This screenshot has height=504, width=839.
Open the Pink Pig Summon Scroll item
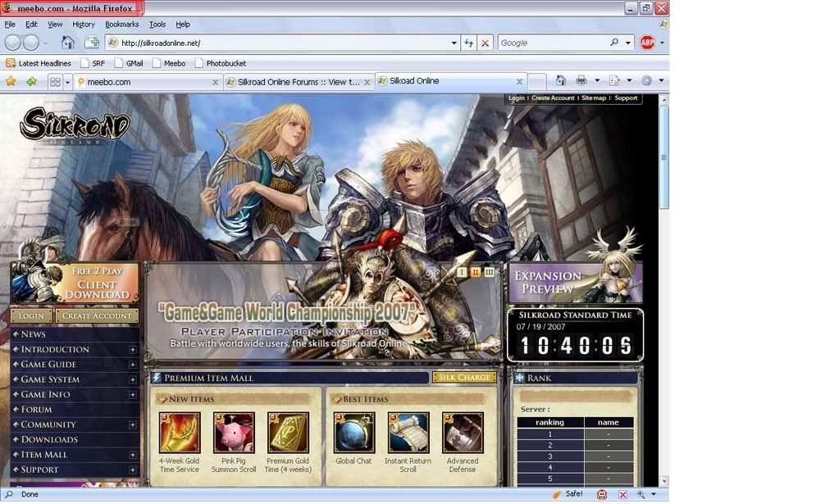(234, 433)
